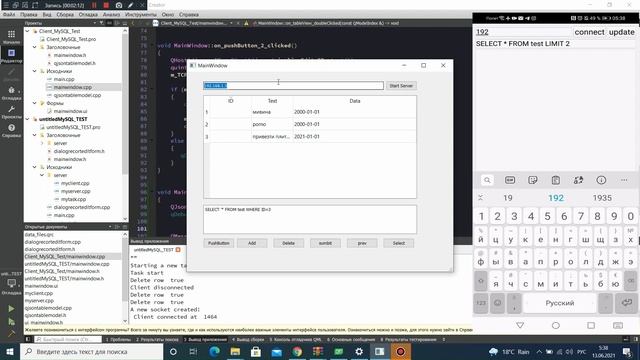640x360 pixels.
Task: Open the Сборка menu
Action: [x=65, y=14]
